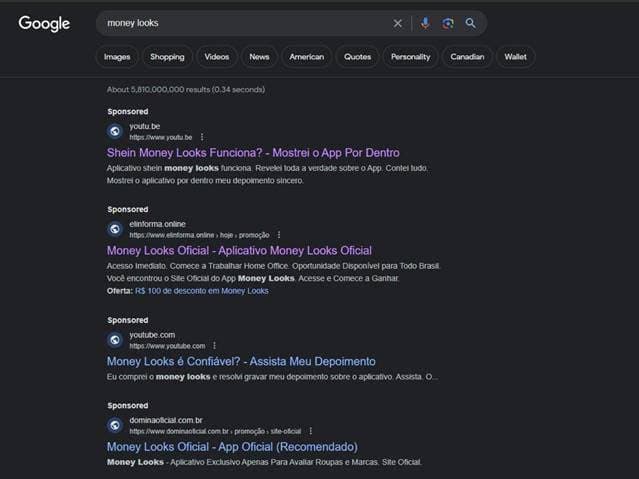639x479 pixels.
Task: Click into the "money looks" search field
Action: click(x=240, y=23)
